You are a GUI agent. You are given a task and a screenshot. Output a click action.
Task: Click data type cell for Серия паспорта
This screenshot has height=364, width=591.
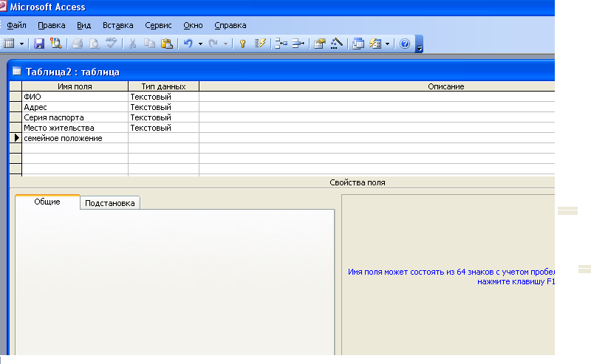(163, 117)
